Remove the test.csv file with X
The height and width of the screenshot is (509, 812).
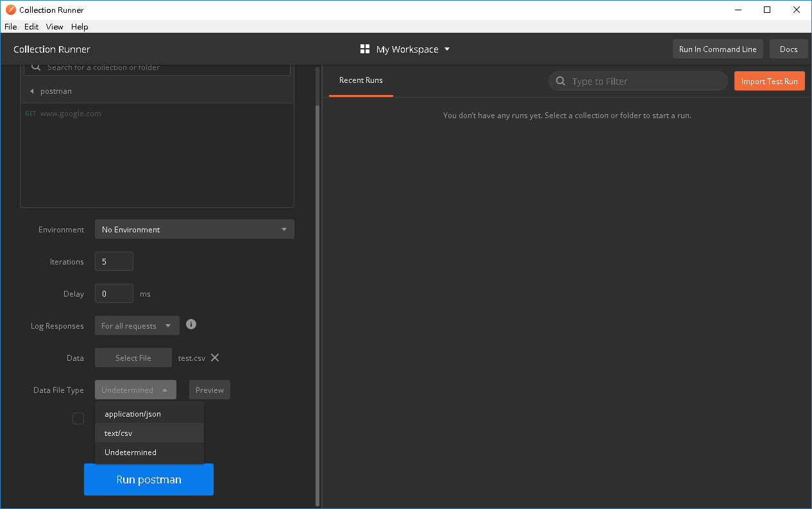pyautogui.click(x=215, y=358)
